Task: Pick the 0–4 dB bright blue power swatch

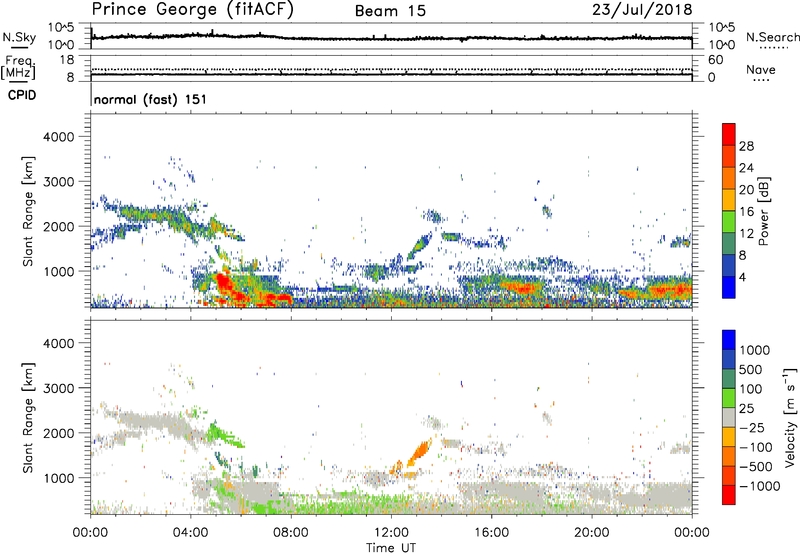Action: click(x=729, y=287)
